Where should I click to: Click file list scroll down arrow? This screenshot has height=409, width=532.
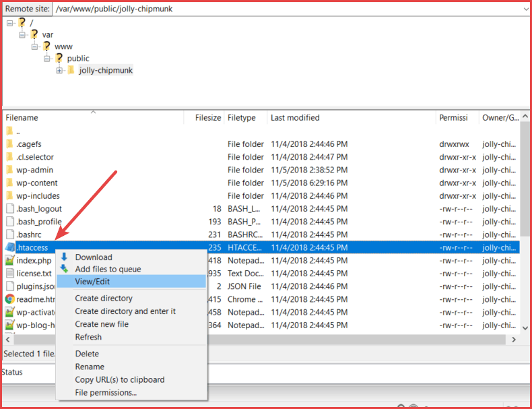coord(525,328)
